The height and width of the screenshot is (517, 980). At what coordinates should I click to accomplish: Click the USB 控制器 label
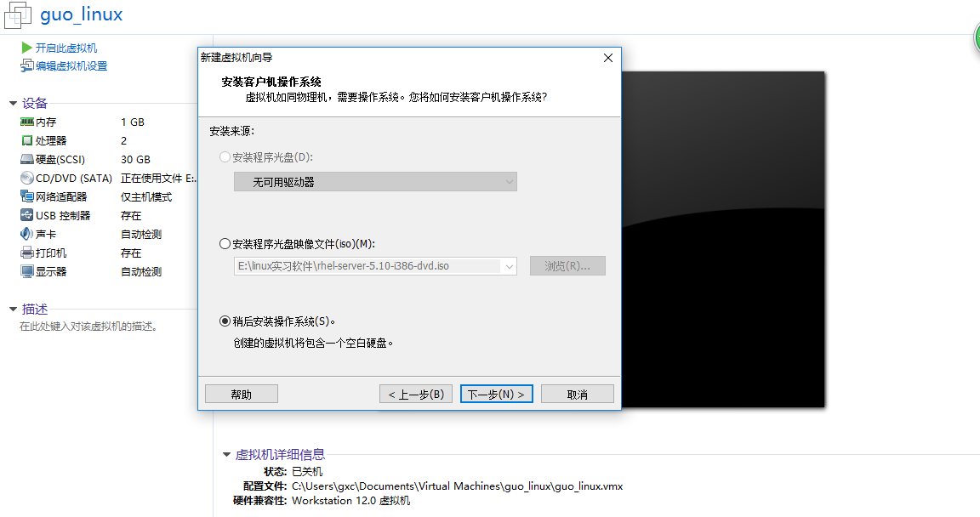pos(63,216)
